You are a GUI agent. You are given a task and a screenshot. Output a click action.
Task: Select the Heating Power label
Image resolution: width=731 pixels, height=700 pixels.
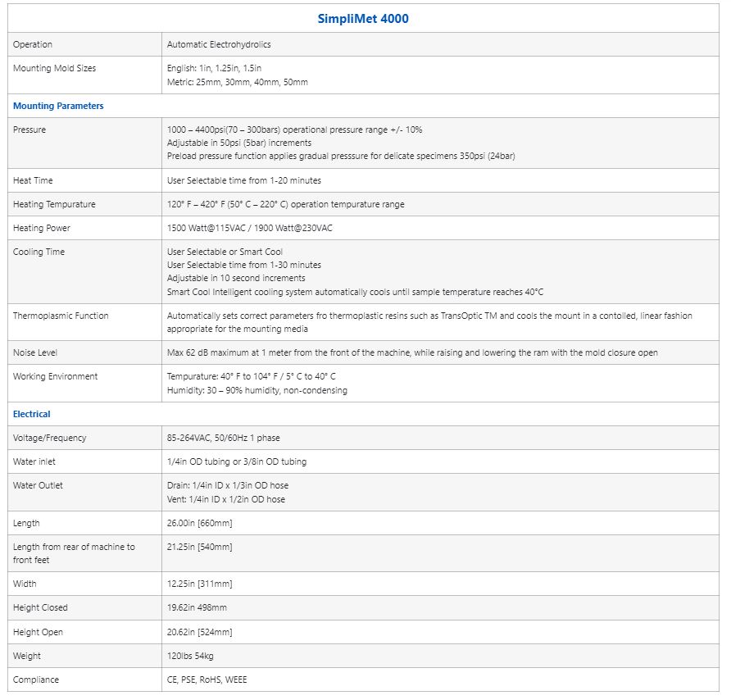42,228
